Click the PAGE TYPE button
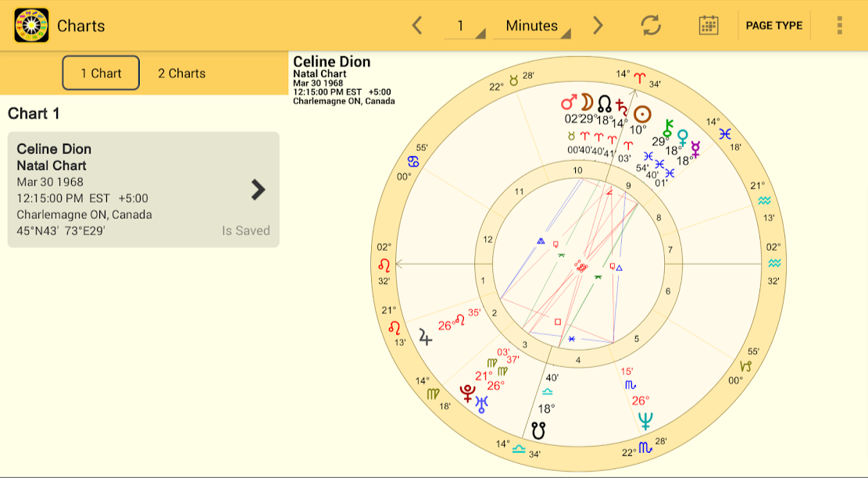 [774, 26]
